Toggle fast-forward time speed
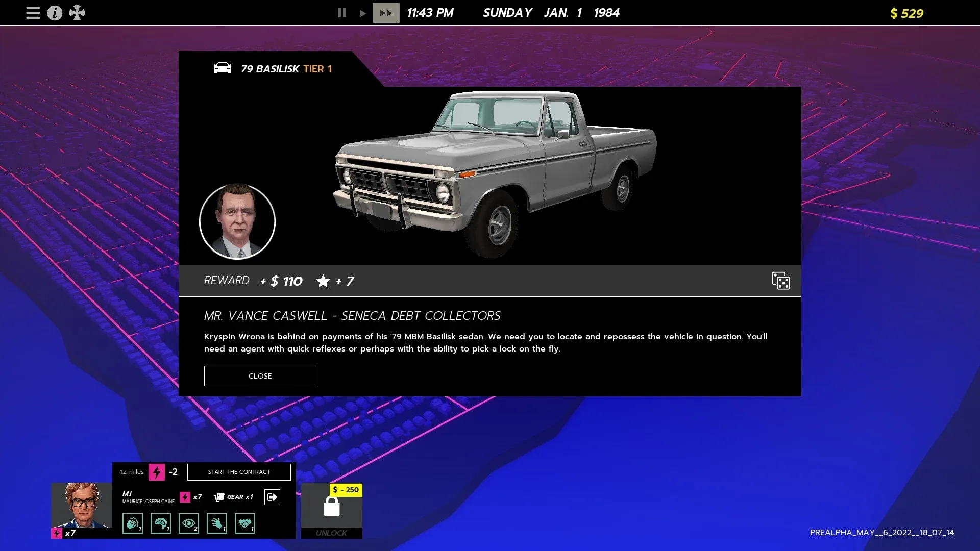The width and height of the screenshot is (980, 551). [x=386, y=13]
